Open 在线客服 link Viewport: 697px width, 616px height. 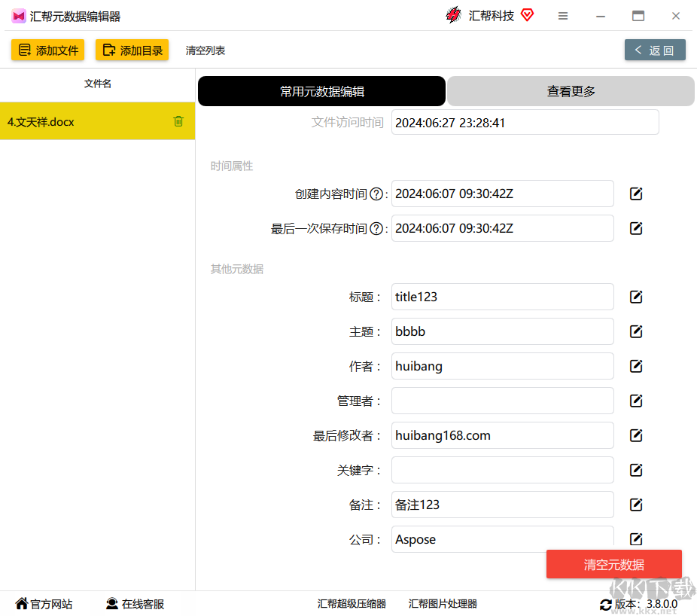point(135,604)
